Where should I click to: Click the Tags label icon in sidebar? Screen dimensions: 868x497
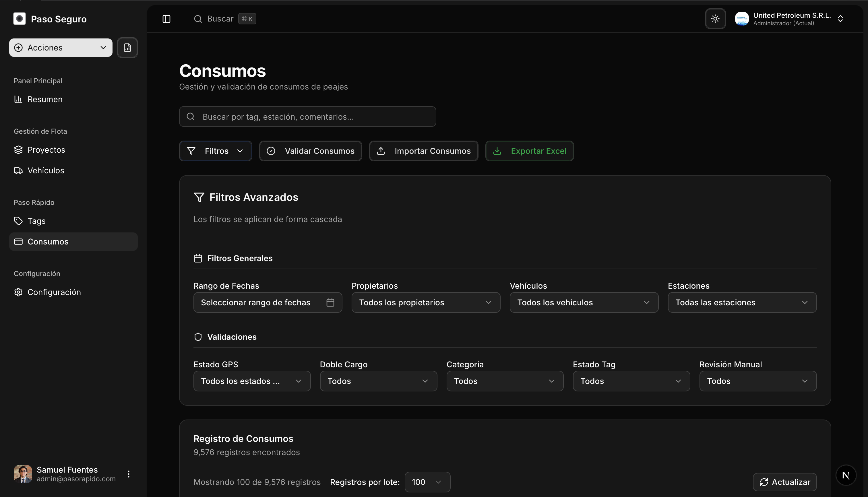coord(18,221)
